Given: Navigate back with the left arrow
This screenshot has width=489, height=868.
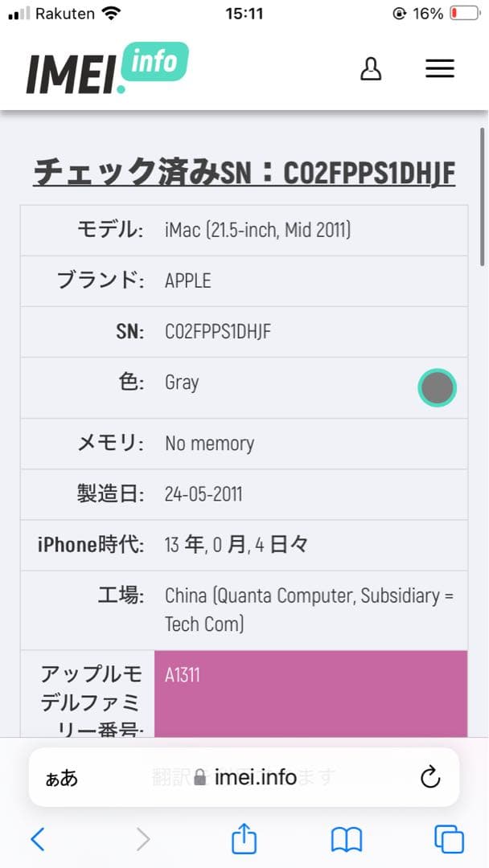Looking at the screenshot, I should (38, 839).
